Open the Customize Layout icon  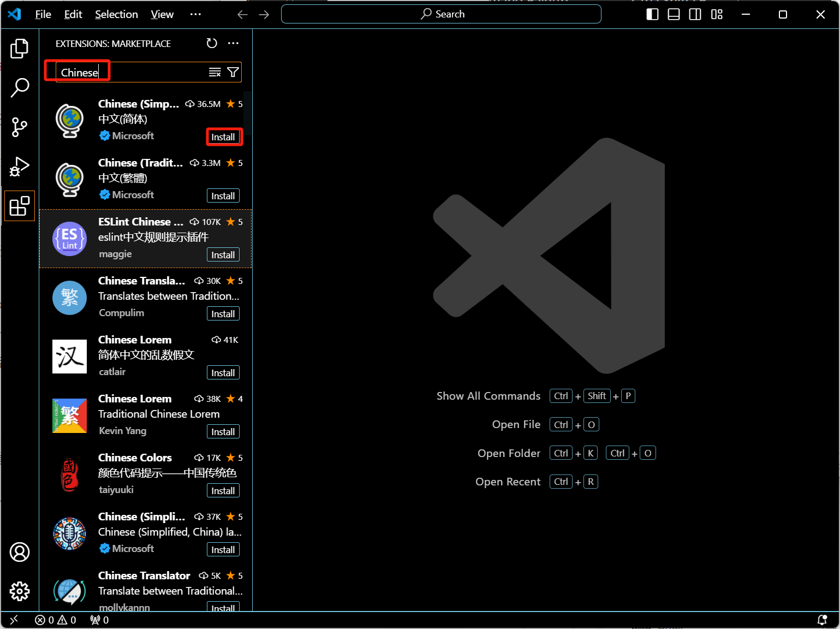point(717,15)
